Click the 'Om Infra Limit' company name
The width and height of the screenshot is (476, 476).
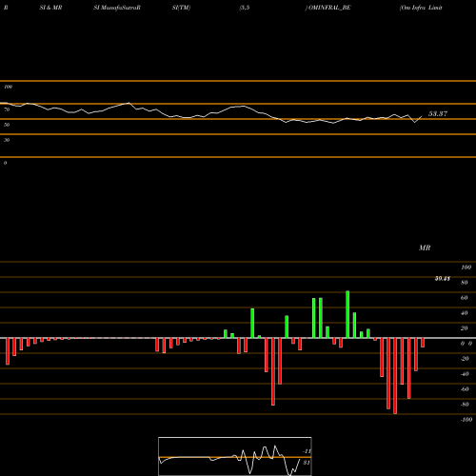tap(422, 8)
